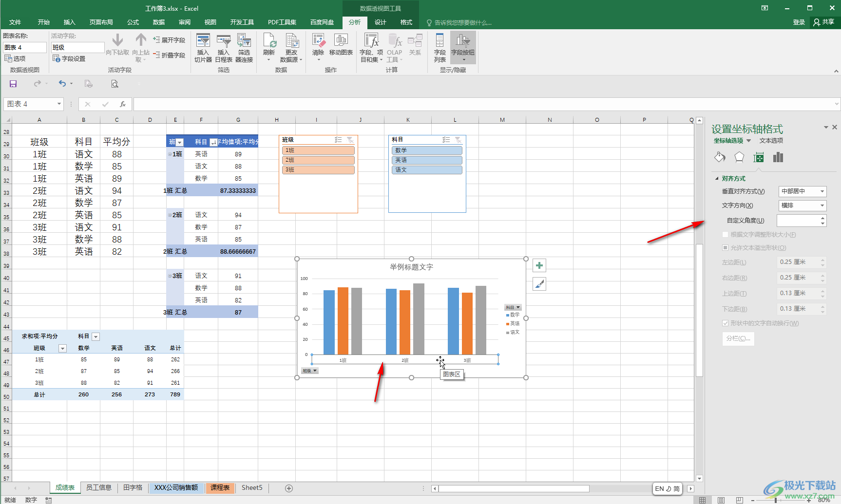Open 文字方向 dropdown
This screenshot has width=841, height=504.
click(803, 205)
